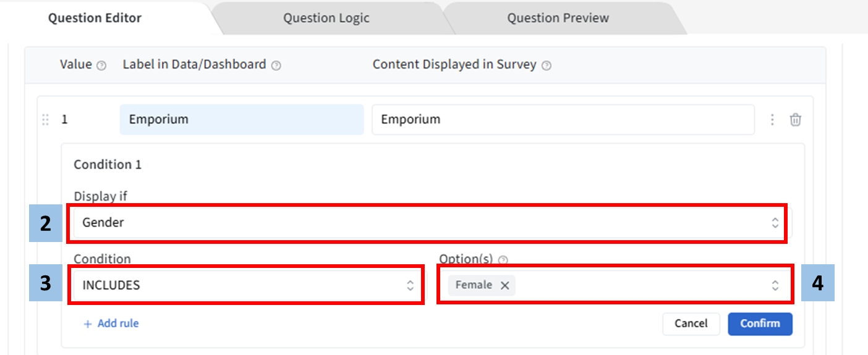Viewport: 868px width, 355px height.
Task: Click the Female tag in Option(s)
Action: tap(474, 285)
